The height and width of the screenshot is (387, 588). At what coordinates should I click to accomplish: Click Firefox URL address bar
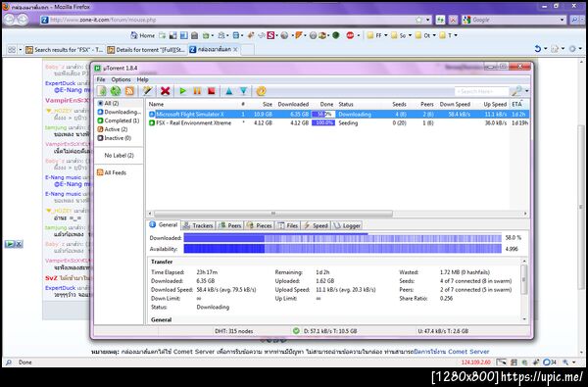pos(231,20)
